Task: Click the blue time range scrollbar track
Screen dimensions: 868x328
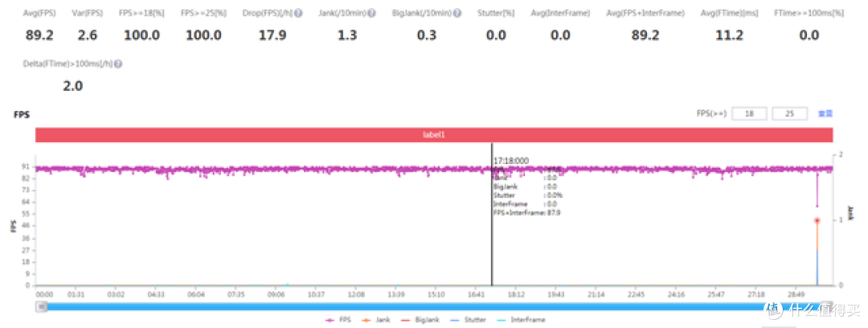Action: click(402, 306)
